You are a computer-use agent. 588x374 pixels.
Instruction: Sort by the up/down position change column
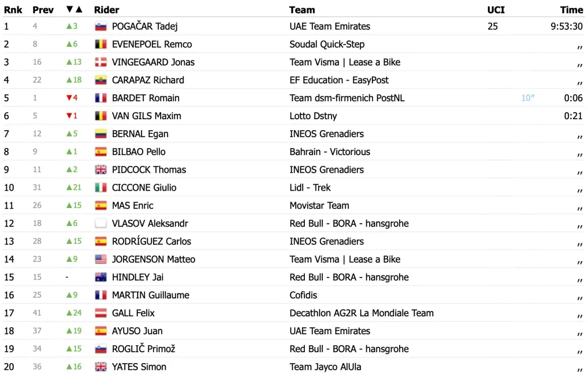pyautogui.click(x=74, y=10)
